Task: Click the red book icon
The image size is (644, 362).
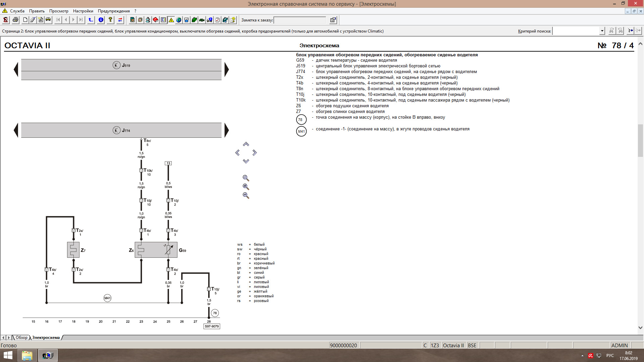Action: [156, 20]
